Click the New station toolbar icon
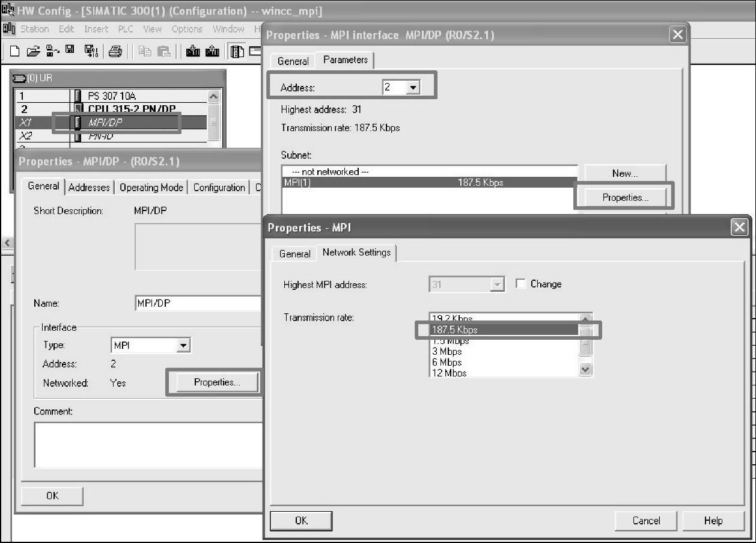This screenshot has width=756, height=543. click(14, 52)
